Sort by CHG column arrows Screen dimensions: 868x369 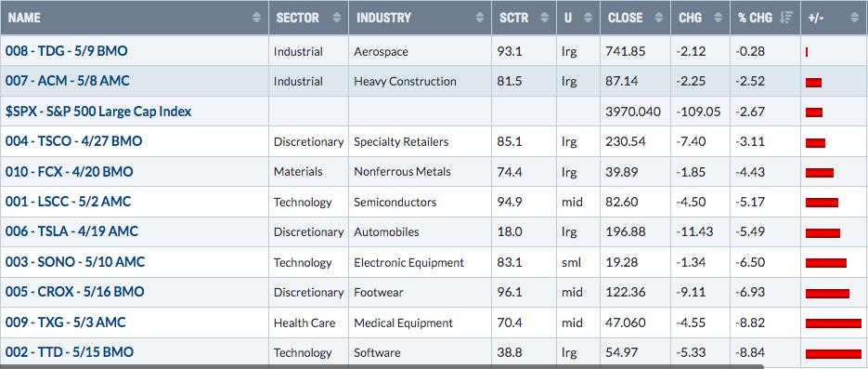[718, 18]
